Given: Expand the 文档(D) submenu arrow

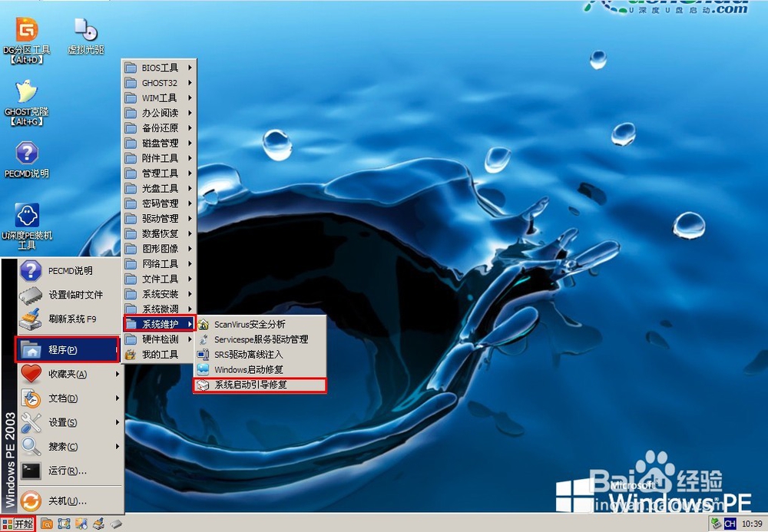Looking at the screenshot, I should (x=117, y=398).
